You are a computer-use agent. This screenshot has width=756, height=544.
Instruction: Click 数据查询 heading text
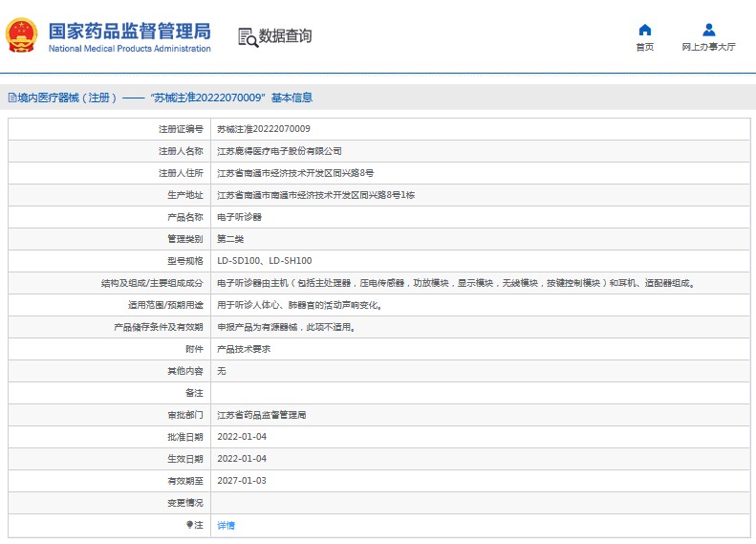[285, 35]
